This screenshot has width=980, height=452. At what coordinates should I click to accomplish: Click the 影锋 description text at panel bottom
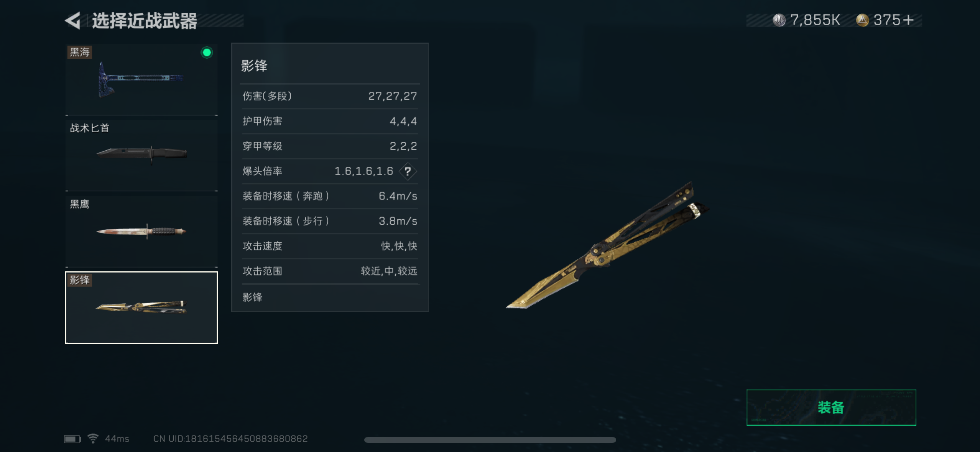(252, 297)
